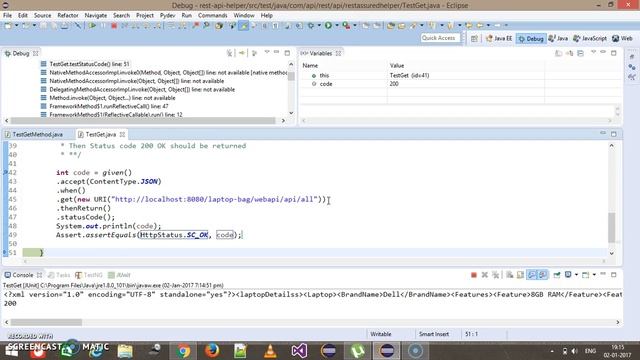This screenshot has width=640, height=360.
Task: Show logical structure in Variables view
Action: point(569,53)
